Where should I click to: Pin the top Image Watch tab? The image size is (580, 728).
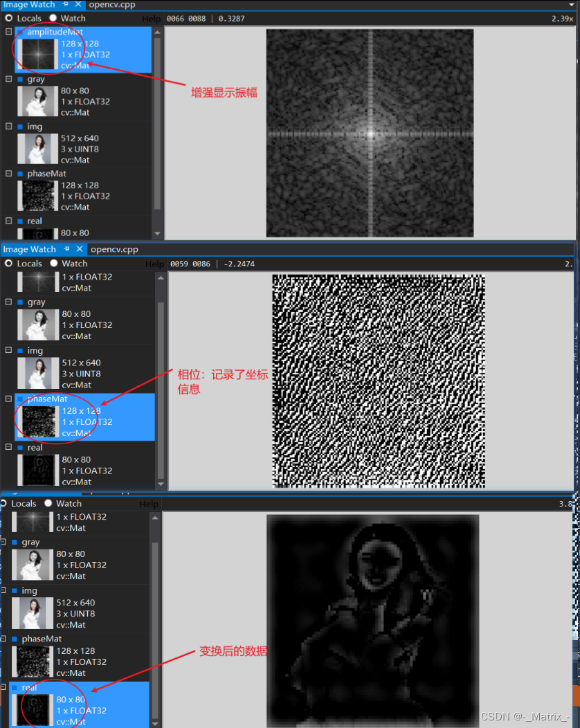66,4
